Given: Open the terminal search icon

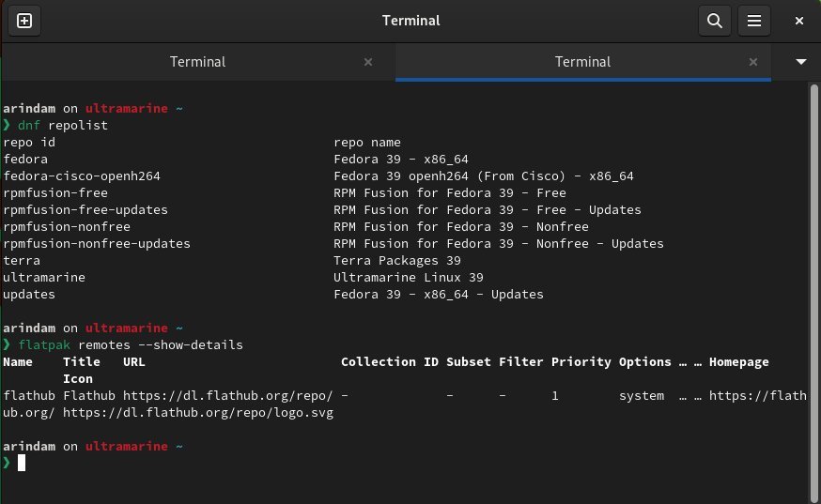Looking at the screenshot, I should point(714,21).
